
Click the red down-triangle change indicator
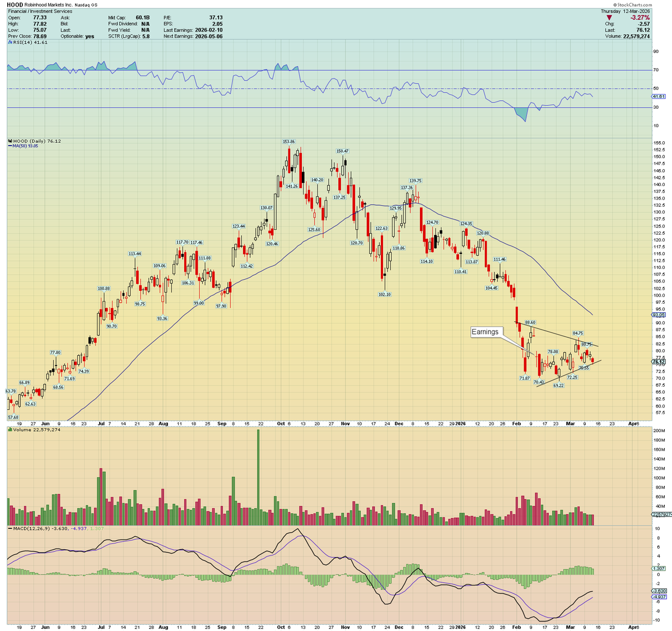[x=609, y=17]
